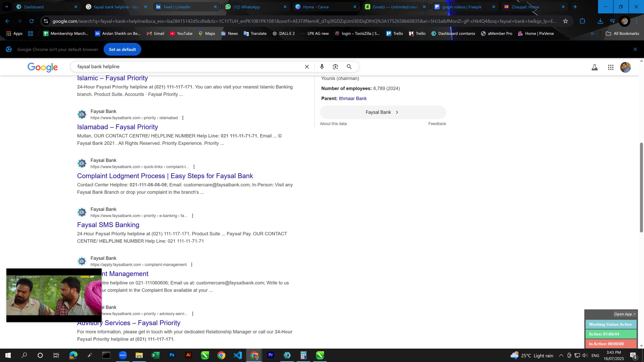
Task: Show more bookmarks with double chevron
Action: tap(592, 34)
